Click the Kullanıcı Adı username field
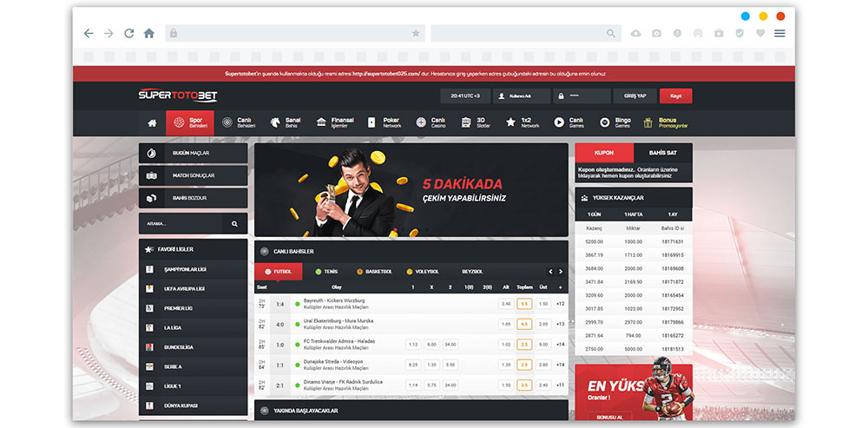Viewport: 868px width, 428px height. (522, 95)
